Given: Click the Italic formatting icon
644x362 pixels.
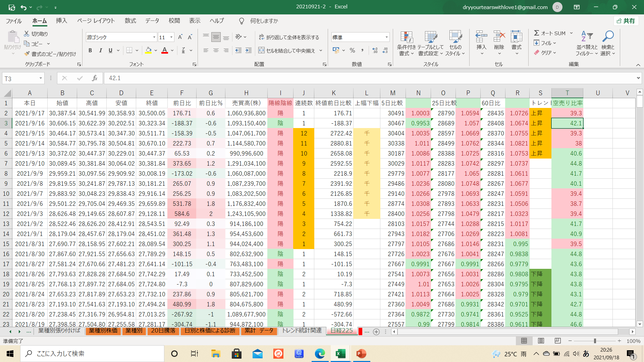Looking at the screenshot, I should [x=100, y=51].
